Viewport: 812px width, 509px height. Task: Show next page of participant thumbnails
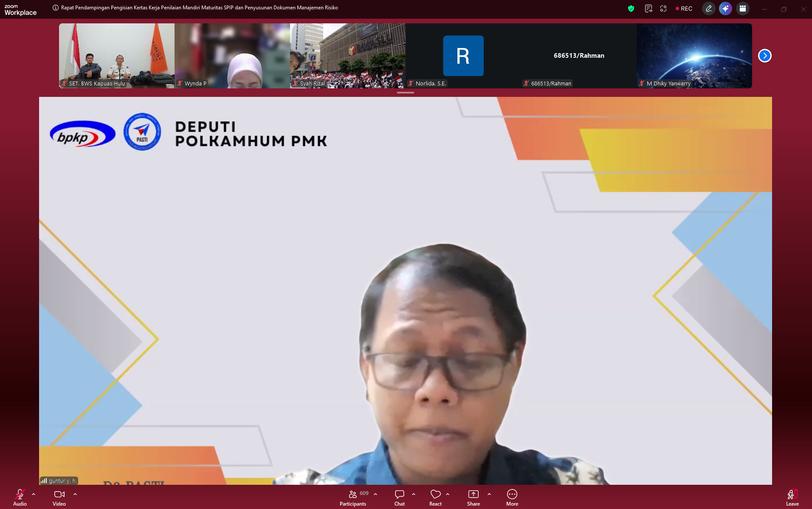tap(765, 56)
